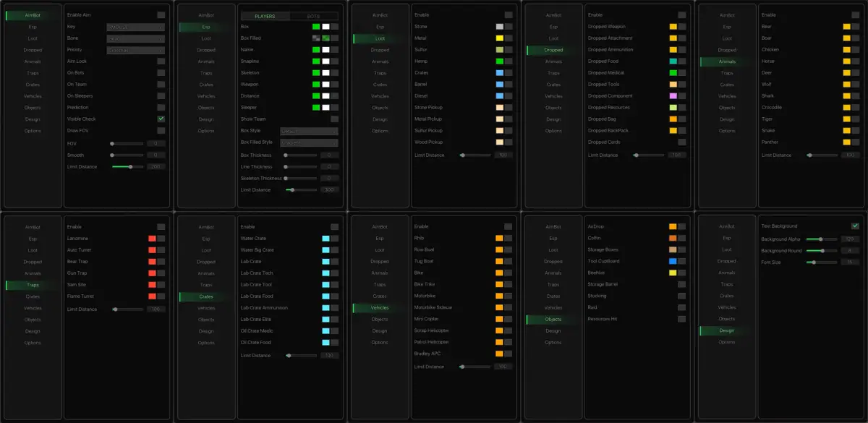
Task: Enable the Storage Barrel checkbox
Action: (681, 284)
